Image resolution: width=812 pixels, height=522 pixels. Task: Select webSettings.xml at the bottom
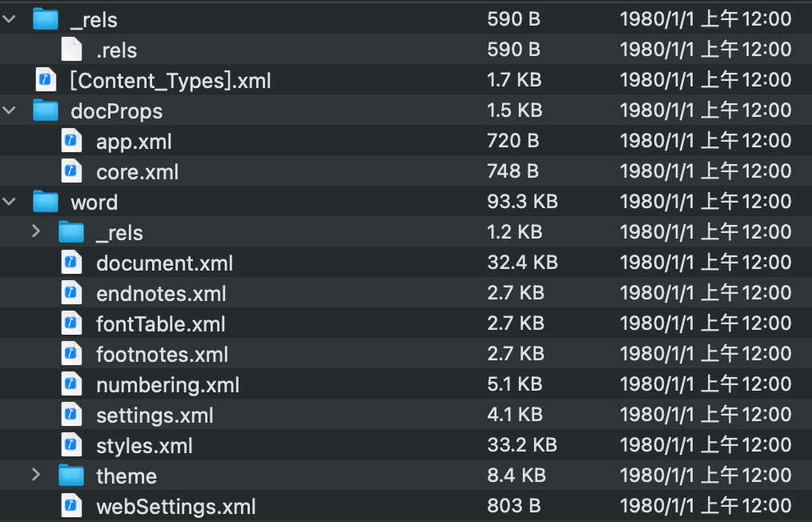pyautogui.click(x=175, y=507)
